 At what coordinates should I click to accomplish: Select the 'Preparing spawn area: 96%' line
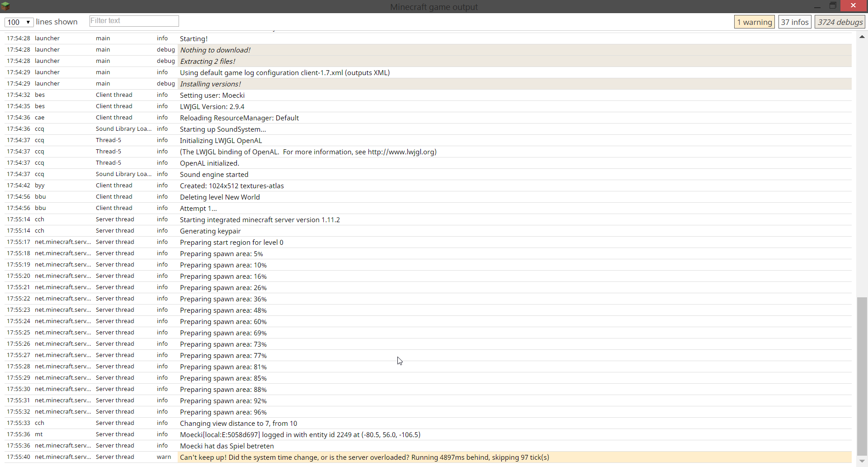pos(428,412)
